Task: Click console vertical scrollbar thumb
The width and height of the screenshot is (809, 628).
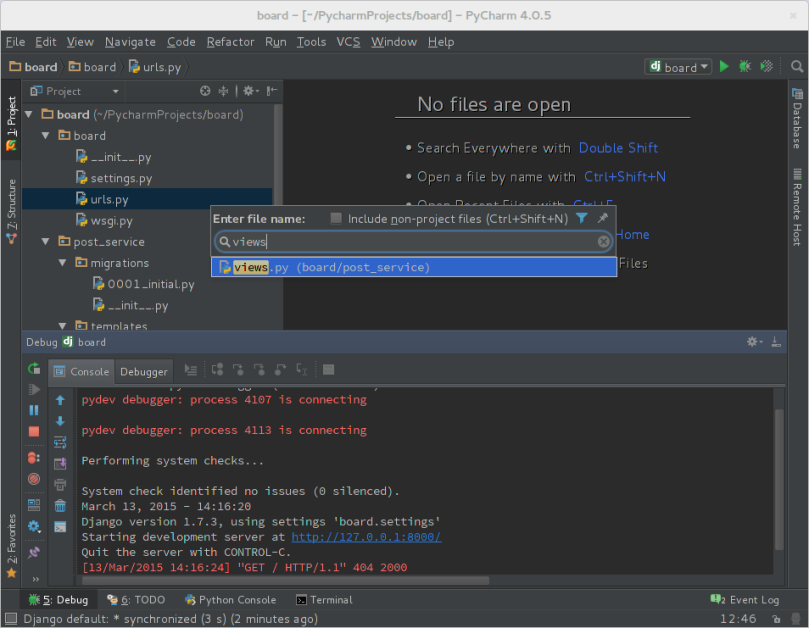Action: (779, 479)
